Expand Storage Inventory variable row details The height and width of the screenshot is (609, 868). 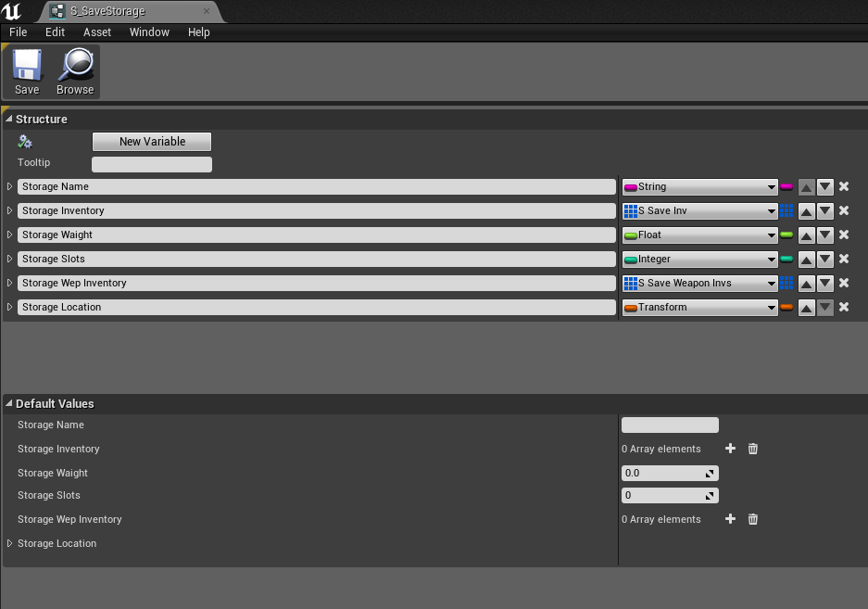coord(9,210)
